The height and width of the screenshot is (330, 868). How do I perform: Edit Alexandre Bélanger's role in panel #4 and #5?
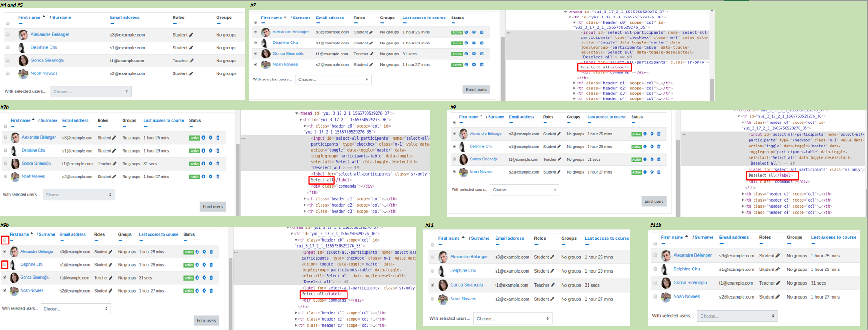[x=191, y=35]
